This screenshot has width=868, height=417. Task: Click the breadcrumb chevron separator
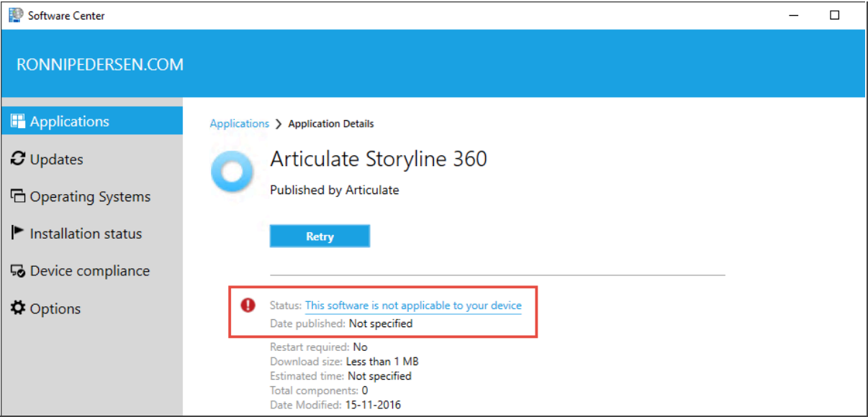pos(279,124)
